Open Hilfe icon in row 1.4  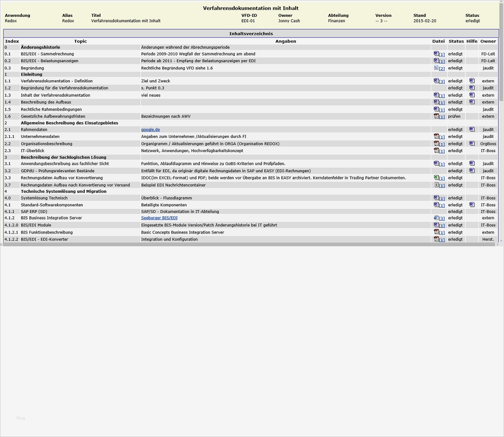(x=472, y=102)
